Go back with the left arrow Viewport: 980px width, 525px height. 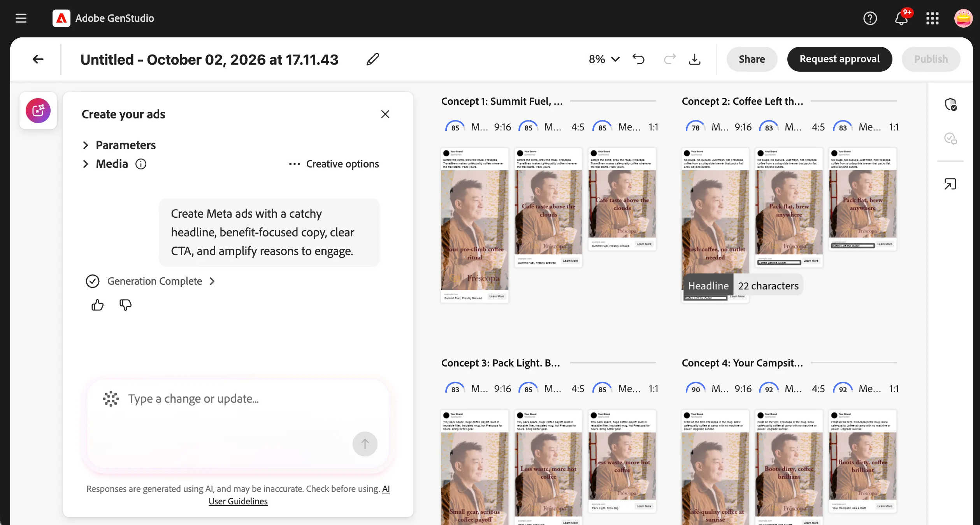(38, 59)
